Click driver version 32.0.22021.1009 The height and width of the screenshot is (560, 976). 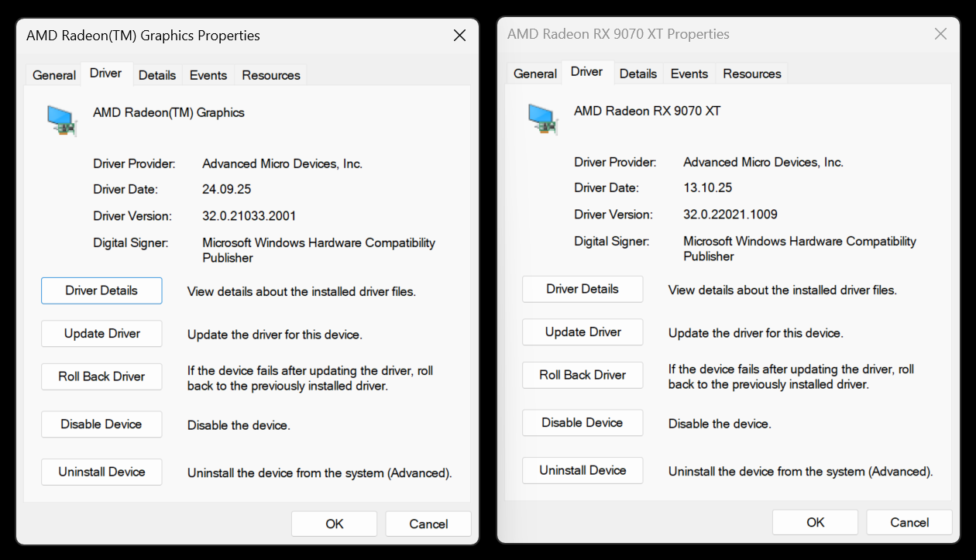point(730,215)
